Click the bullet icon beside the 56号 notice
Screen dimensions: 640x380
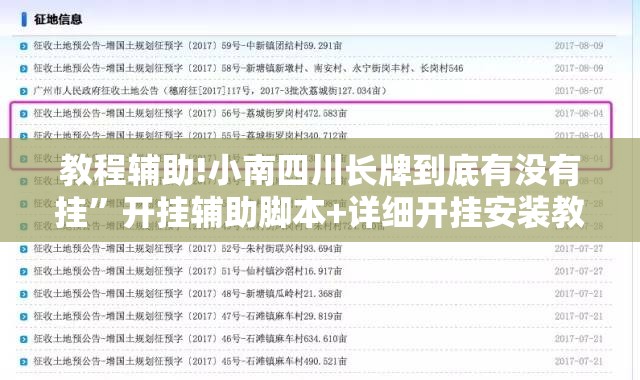pos(24,113)
